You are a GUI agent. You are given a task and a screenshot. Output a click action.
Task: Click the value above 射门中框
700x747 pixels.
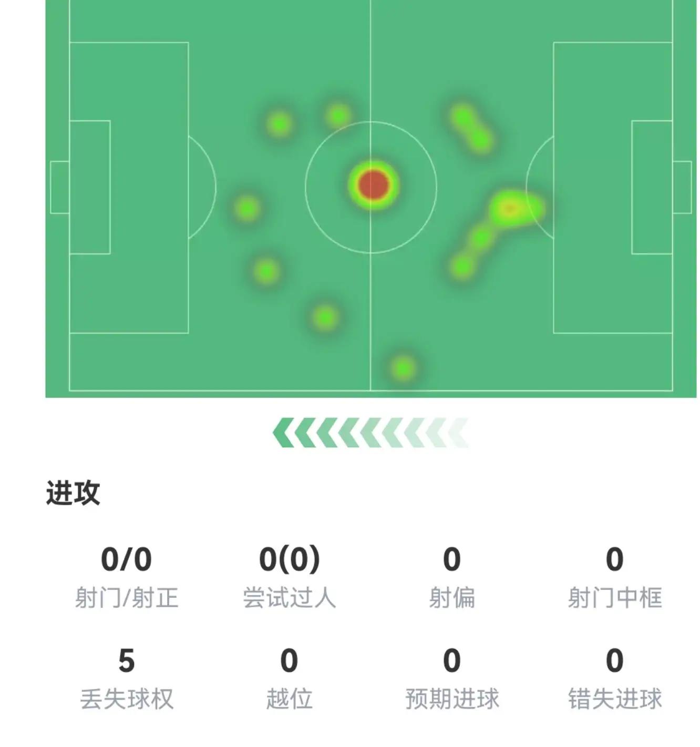pos(614,559)
